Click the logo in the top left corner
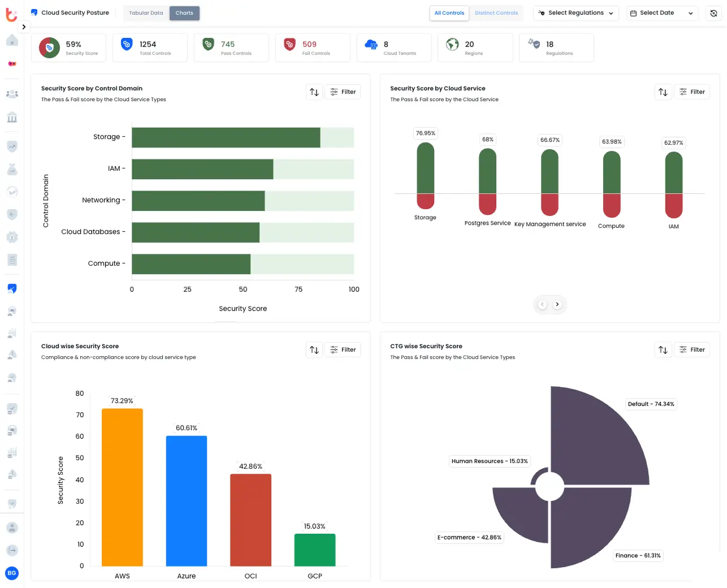Image resolution: width=727 pixels, height=588 pixels. coord(11,15)
